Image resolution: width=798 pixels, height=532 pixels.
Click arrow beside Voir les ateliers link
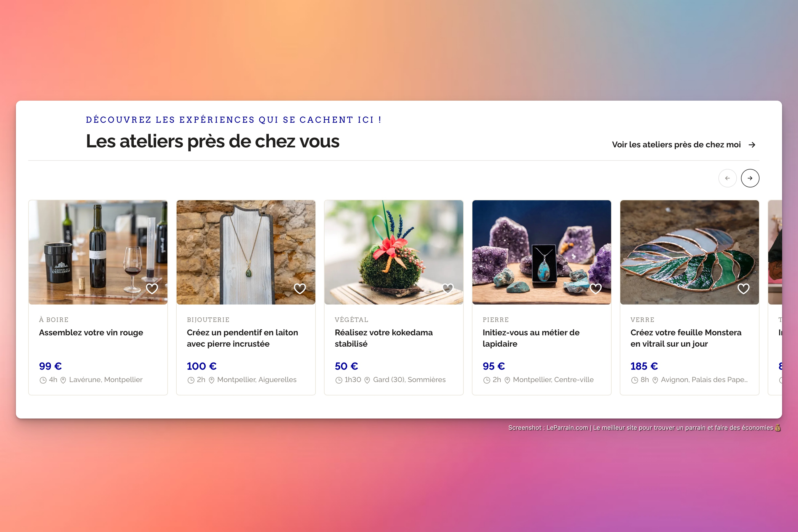(x=752, y=145)
